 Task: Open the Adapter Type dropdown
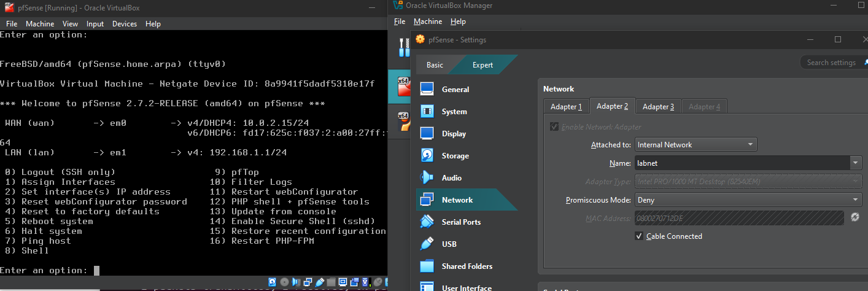(748, 182)
